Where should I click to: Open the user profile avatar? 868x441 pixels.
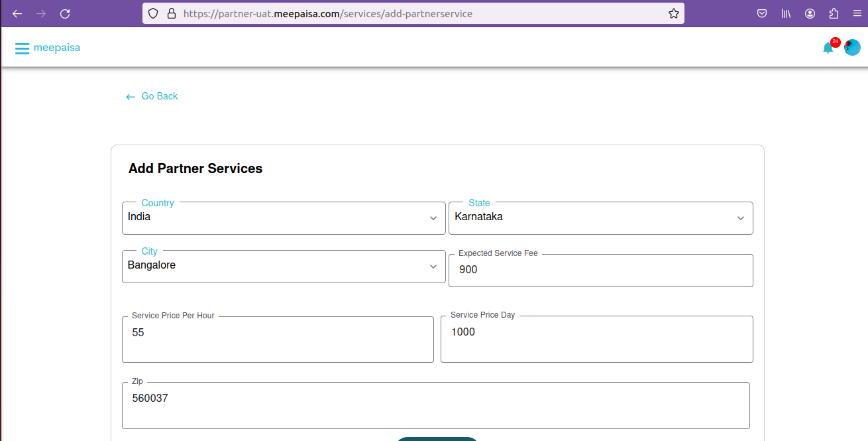click(852, 48)
